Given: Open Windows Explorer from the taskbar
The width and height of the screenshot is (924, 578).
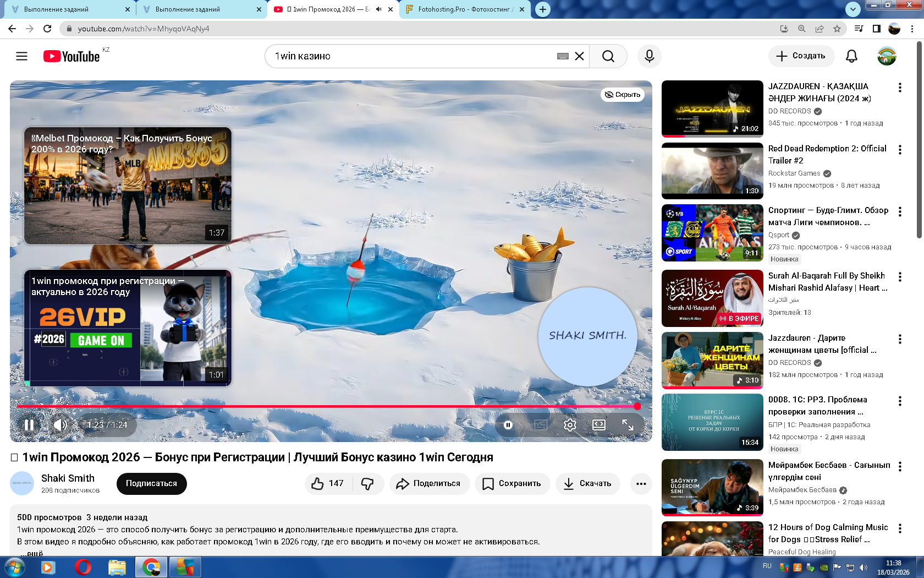Looking at the screenshot, I should 117,567.
